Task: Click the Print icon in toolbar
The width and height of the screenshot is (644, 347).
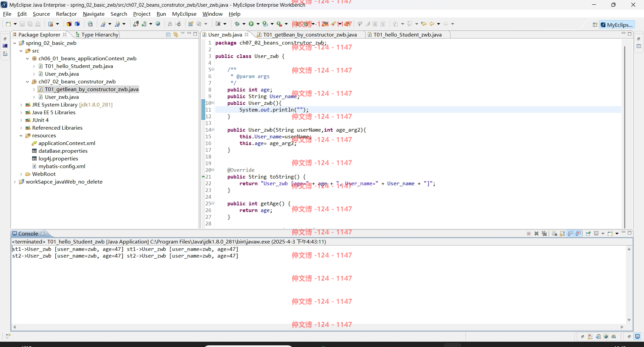Action: click(38, 24)
